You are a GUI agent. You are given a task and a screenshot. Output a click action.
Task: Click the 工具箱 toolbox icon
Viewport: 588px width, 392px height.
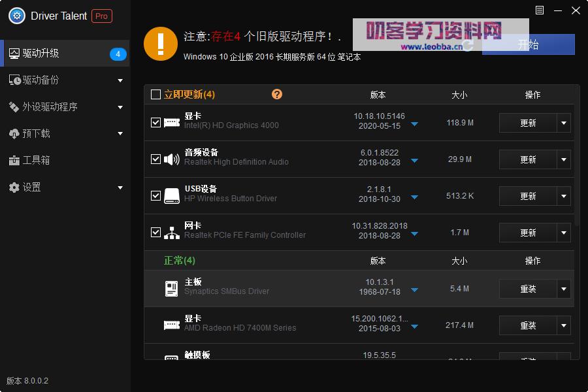(x=14, y=161)
